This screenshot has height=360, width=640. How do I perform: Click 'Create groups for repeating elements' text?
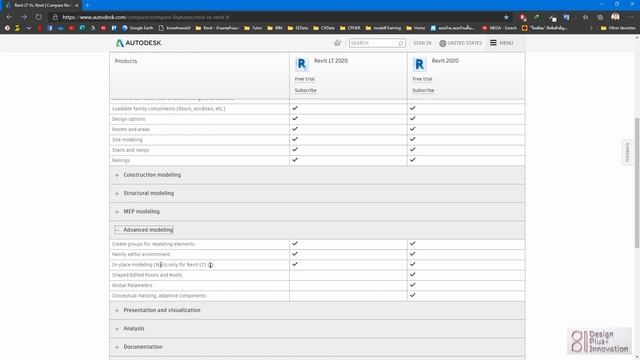pos(153,244)
